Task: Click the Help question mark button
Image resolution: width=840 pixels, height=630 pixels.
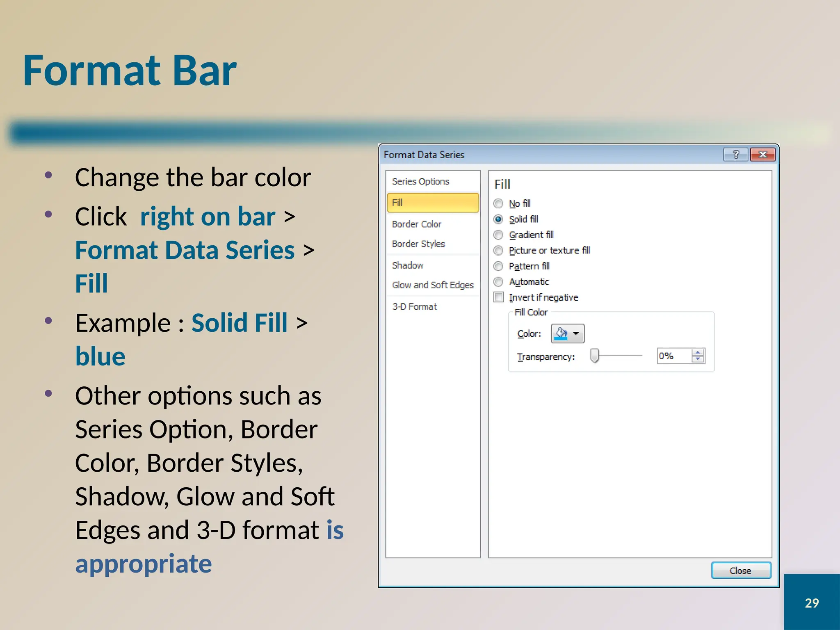Action: (x=736, y=155)
